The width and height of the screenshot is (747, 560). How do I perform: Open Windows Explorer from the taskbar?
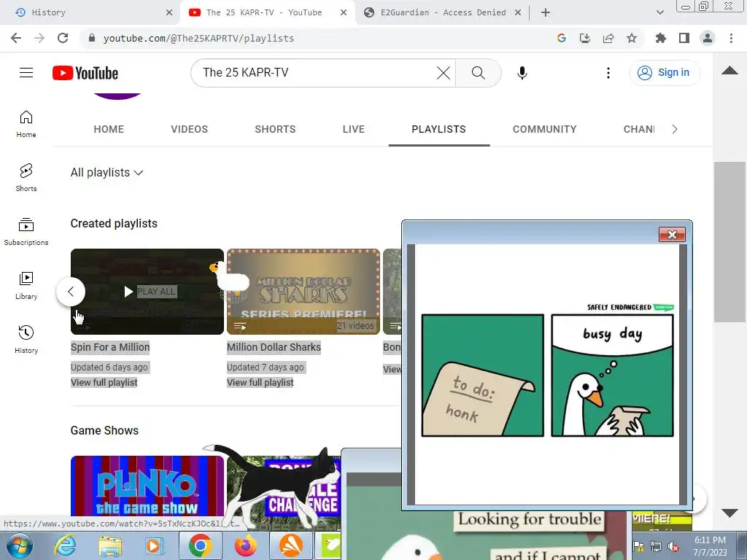tap(109, 545)
